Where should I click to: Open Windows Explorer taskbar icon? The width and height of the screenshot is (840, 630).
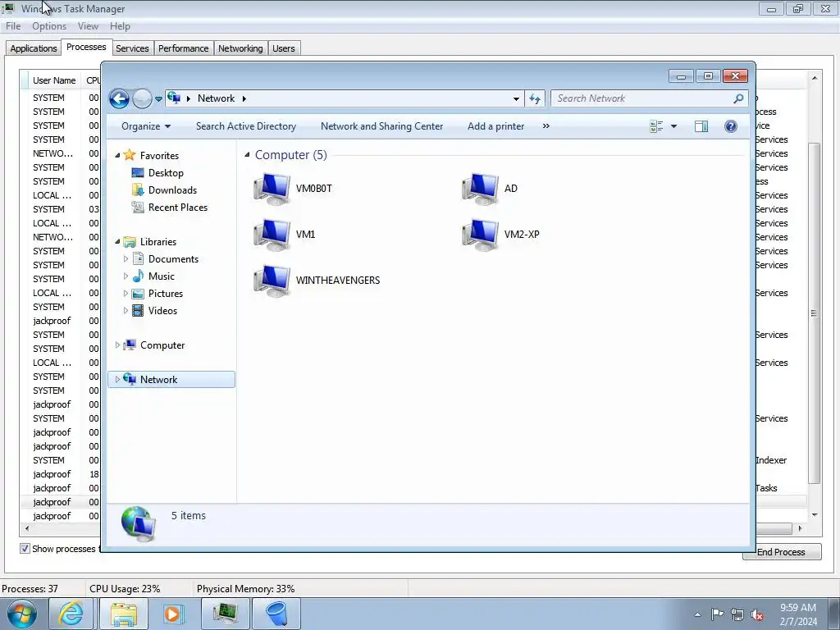pos(124,614)
